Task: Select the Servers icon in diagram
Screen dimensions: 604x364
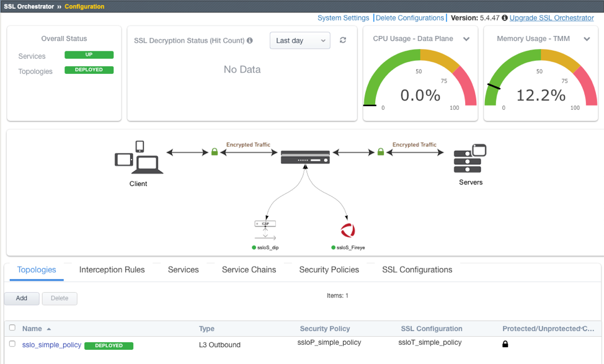Action: point(470,158)
